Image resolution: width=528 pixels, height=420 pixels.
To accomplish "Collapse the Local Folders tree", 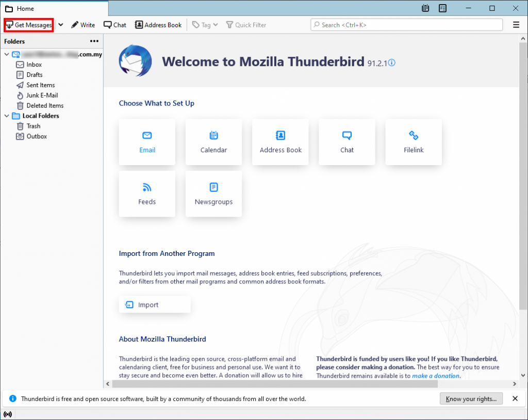I will [7, 116].
